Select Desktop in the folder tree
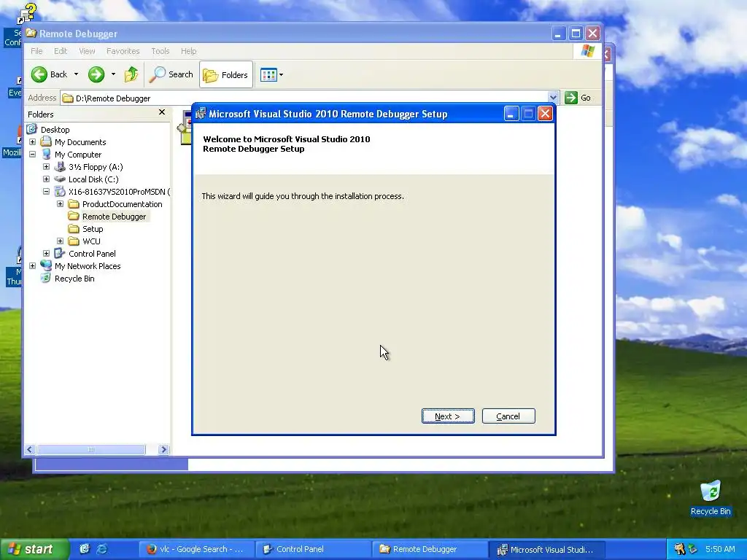 pos(55,130)
